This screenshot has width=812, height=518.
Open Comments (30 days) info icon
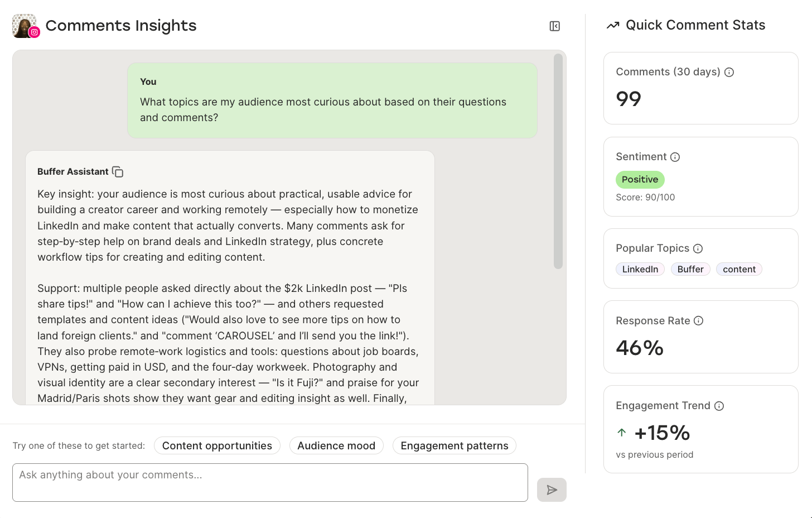click(x=729, y=72)
